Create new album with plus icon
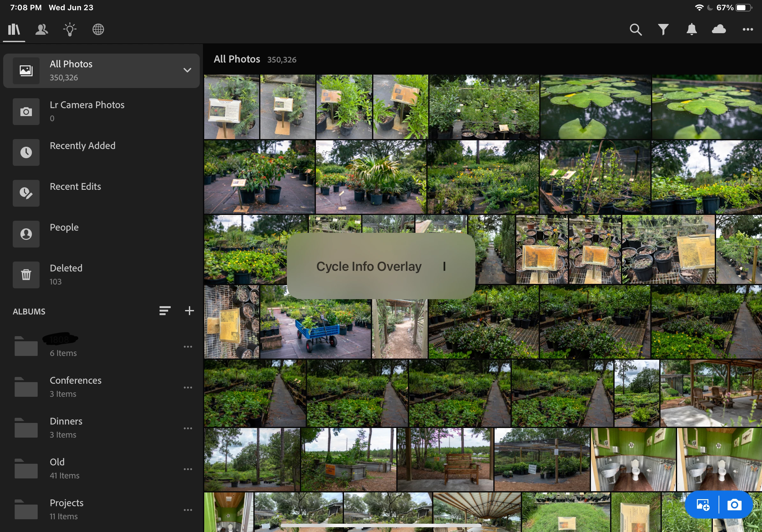 (190, 311)
